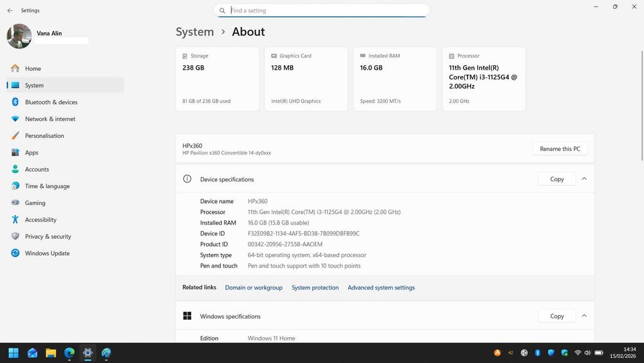This screenshot has height=363, width=644.
Task: Click the Installed RAM memory icon
Action: [x=363, y=55]
